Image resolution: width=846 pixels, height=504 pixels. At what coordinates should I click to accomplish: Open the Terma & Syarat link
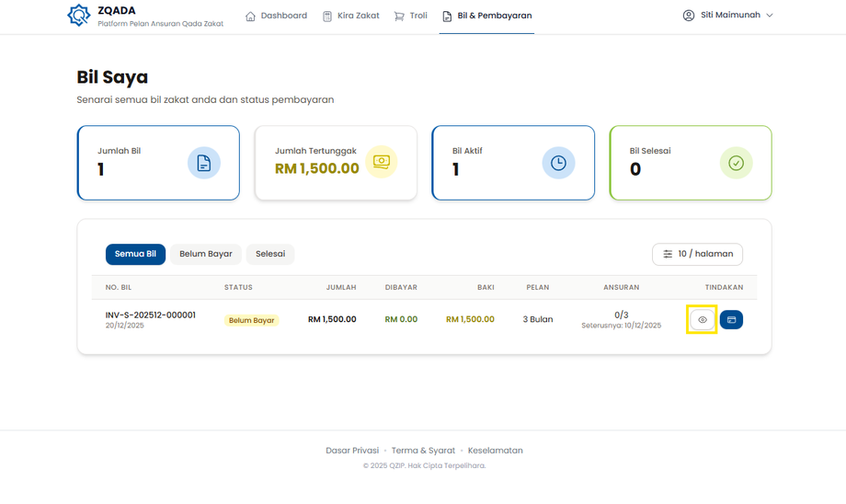(423, 451)
